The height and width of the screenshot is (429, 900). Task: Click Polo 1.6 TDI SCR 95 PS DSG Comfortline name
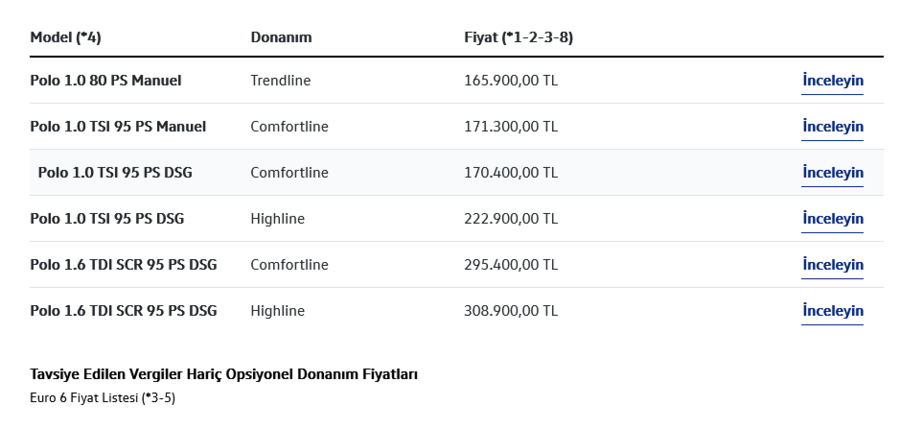pos(123,265)
